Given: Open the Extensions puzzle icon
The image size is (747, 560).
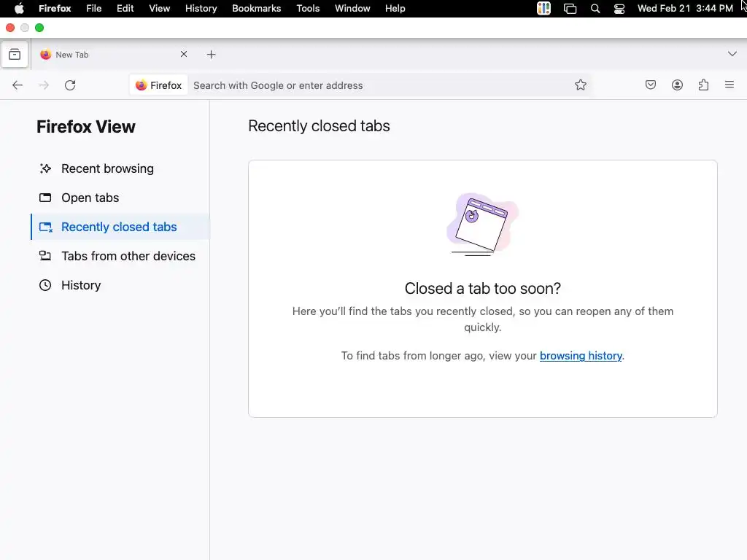Looking at the screenshot, I should pos(703,85).
